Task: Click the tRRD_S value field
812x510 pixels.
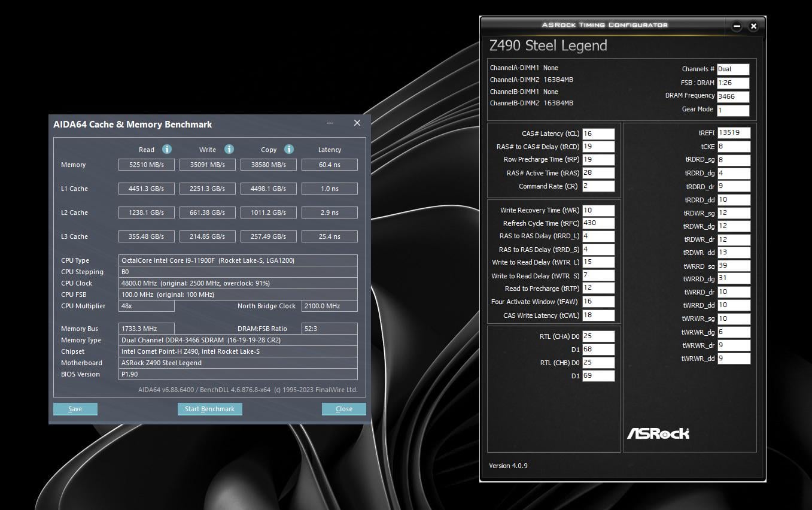Action: click(598, 250)
